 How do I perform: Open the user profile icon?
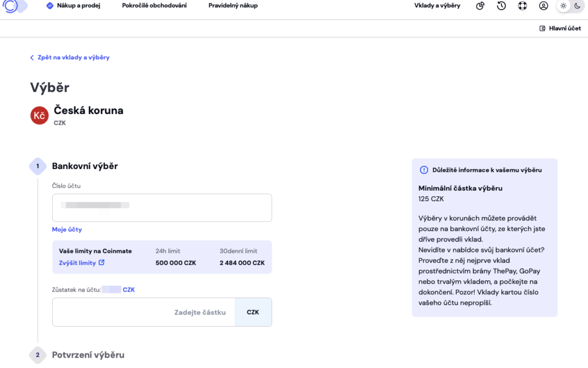click(543, 5)
